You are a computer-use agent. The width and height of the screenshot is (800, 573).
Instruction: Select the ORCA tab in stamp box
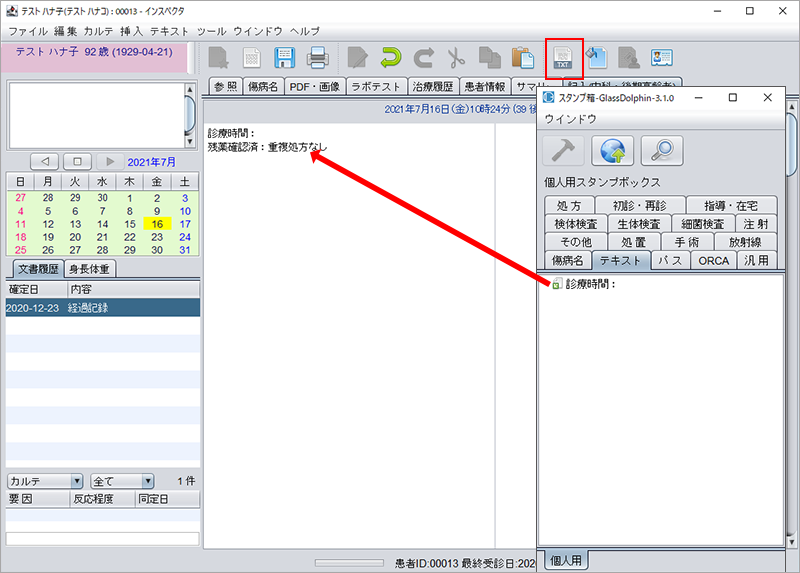[x=713, y=261]
